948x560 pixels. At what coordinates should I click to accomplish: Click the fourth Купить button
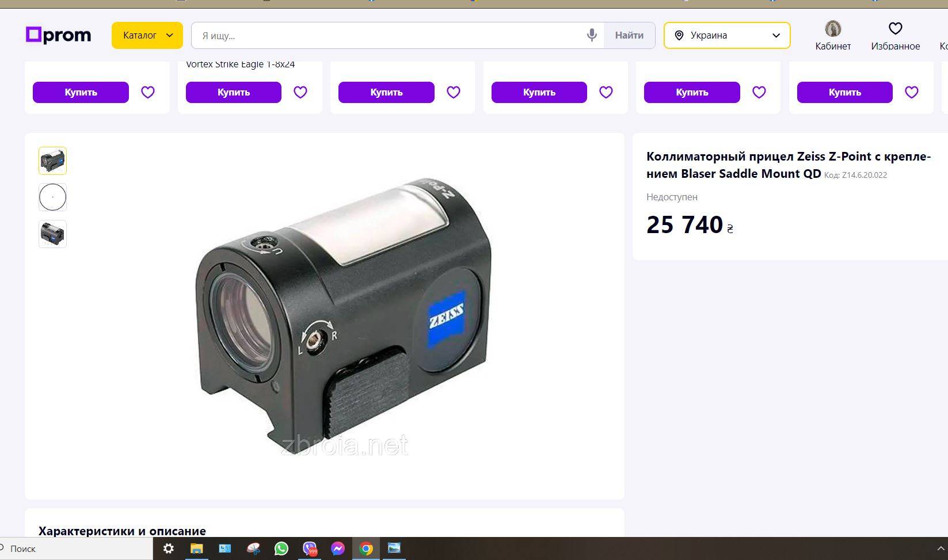(539, 92)
